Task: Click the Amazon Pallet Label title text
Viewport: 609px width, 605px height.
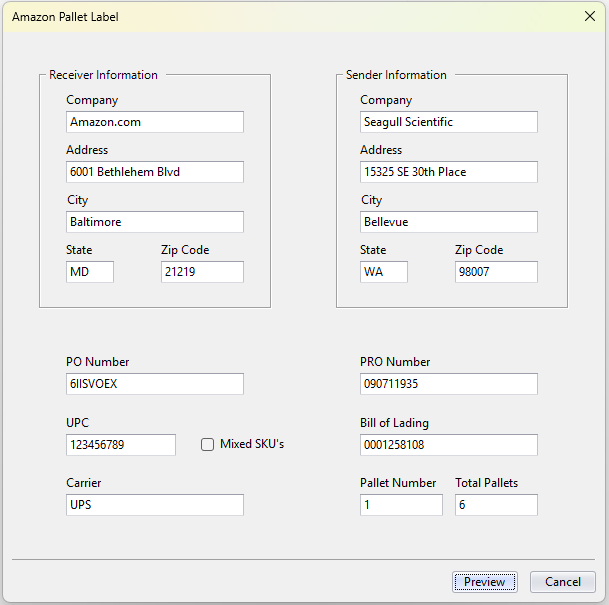Action: [x=65, y=17]
